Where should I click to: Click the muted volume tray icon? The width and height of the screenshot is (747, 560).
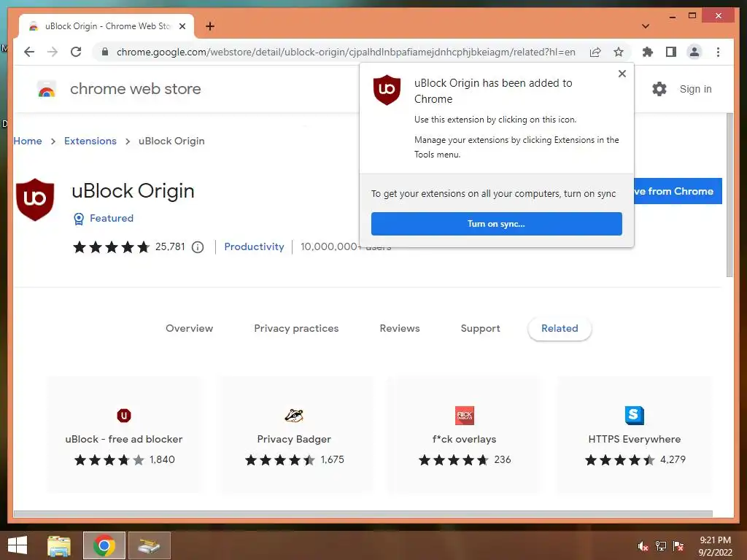[643, 546]
